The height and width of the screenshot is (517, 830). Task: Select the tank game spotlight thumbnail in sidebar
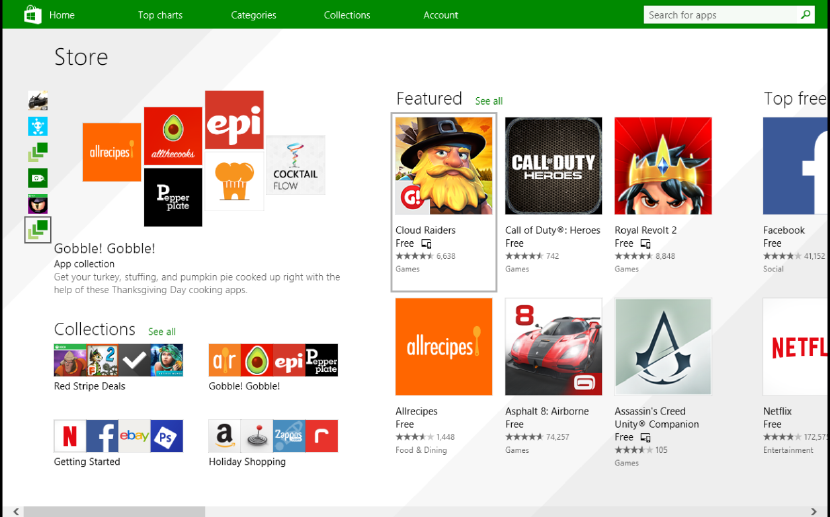[38, 101]
